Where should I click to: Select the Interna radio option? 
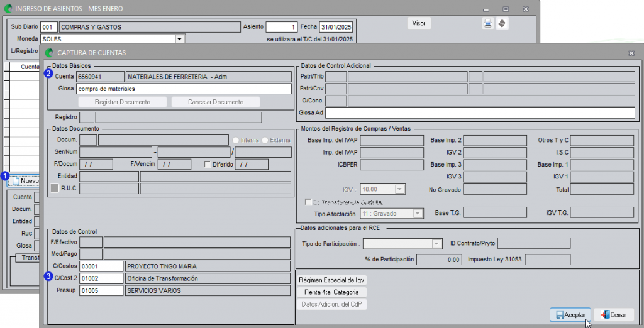coord(236,140)
